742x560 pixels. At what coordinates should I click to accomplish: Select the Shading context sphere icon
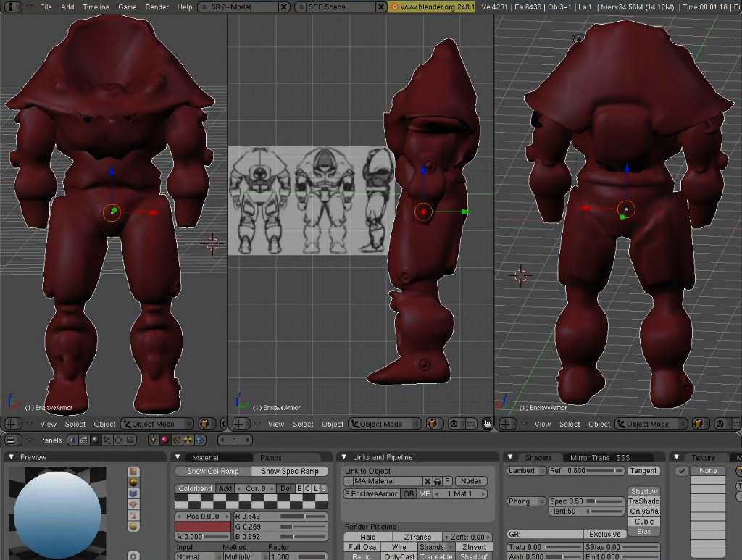click(96, 440)
